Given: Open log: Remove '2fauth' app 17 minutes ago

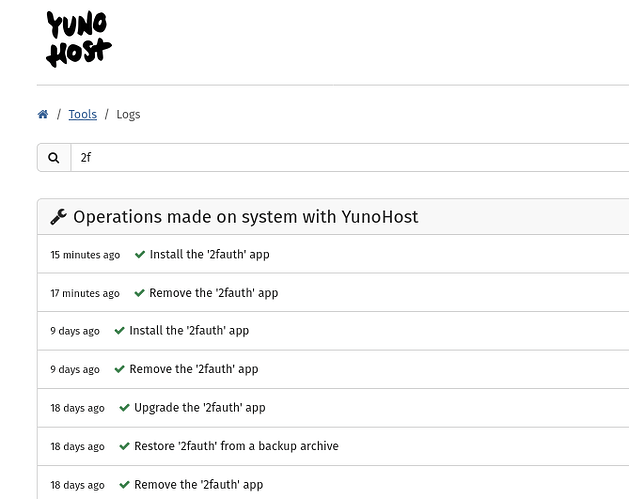Looking at the screenshot, I should point(333,293).
